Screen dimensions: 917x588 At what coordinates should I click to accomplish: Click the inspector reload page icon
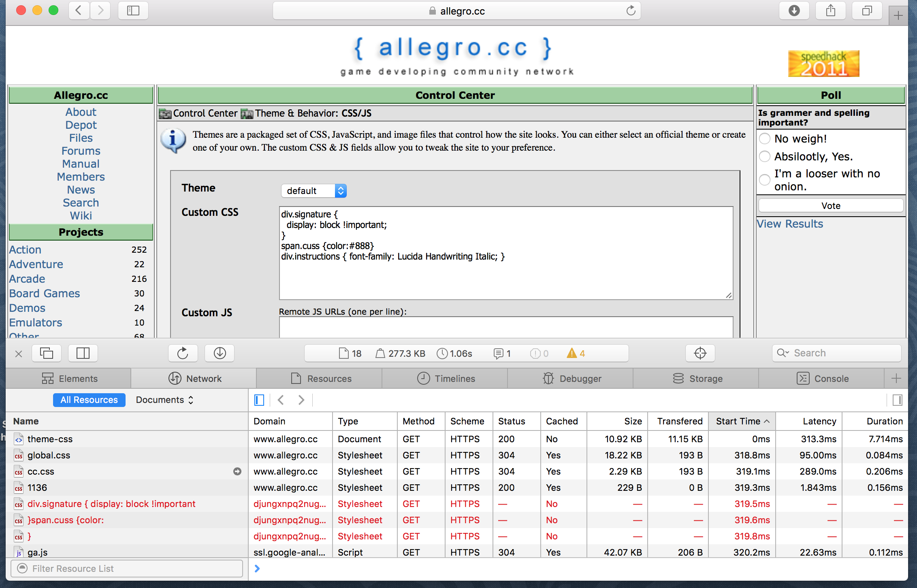[183, 353]
